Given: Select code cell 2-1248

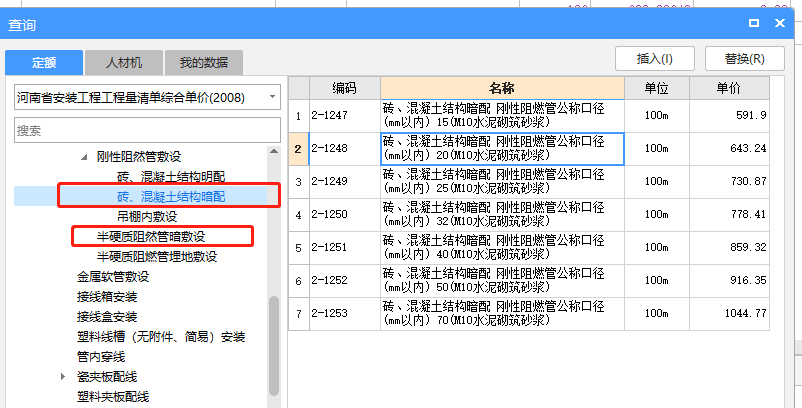Looking at the screenshot, I should (345, 149).
